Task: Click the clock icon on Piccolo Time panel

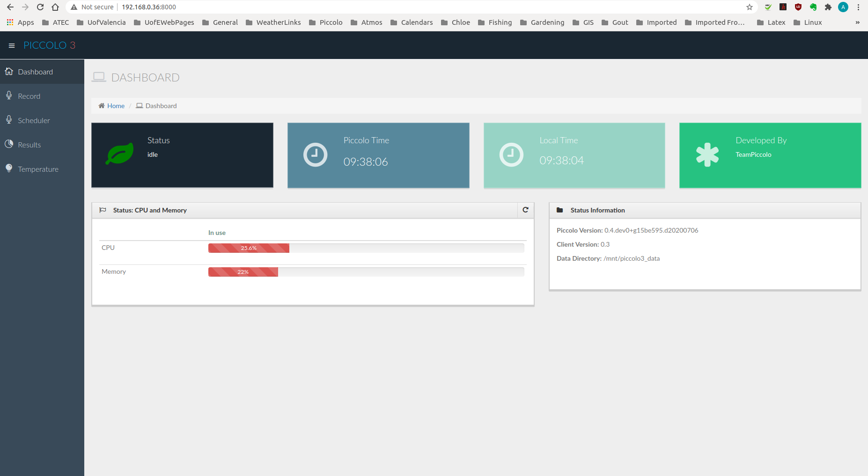Action: tap(315, 154)
